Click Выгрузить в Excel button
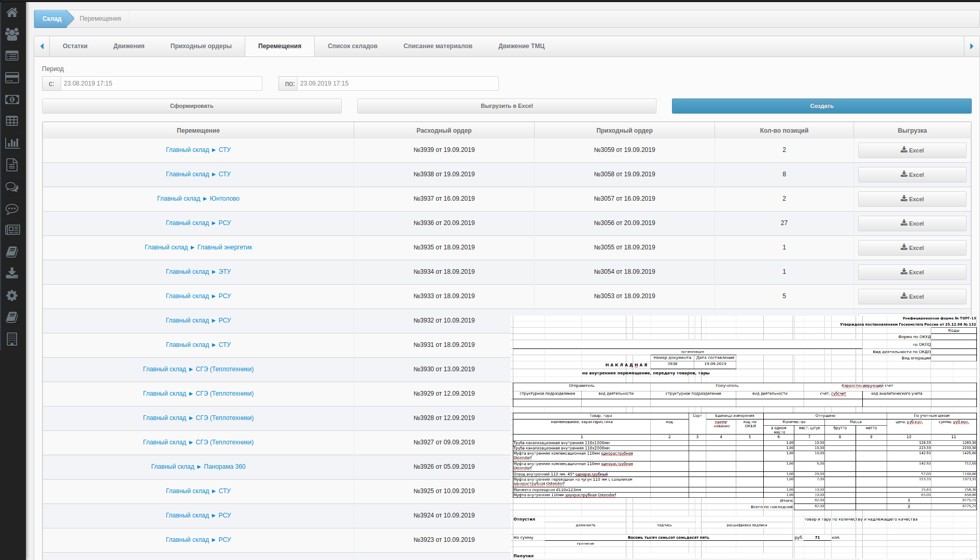Screen dimensions: 980x560 [507, 106]
